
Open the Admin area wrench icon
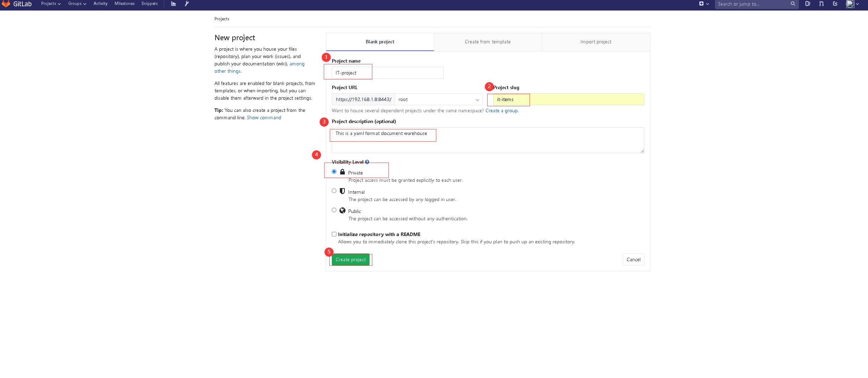[187, 3]
